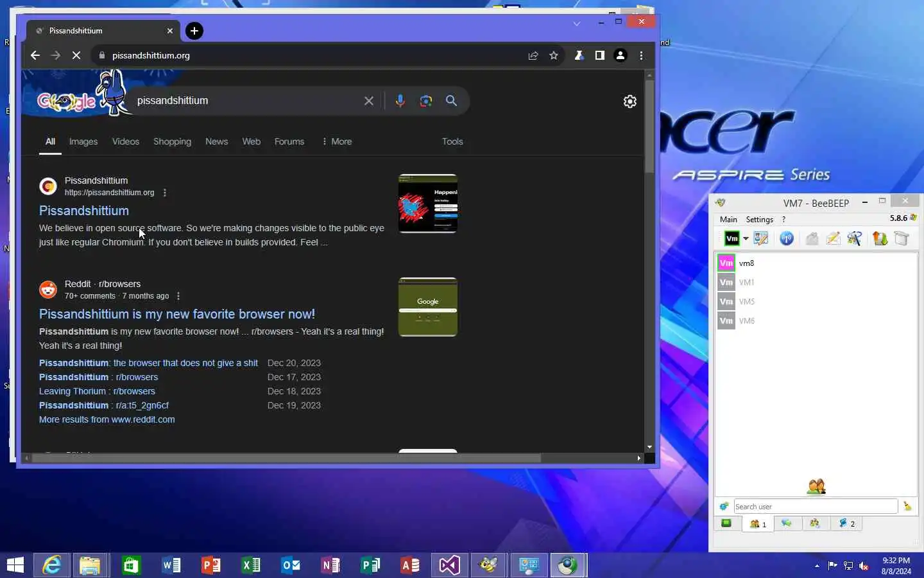This screenshot has width=924, height=578.
Task: Stop the page from loading
Action: tap(76, 55)
